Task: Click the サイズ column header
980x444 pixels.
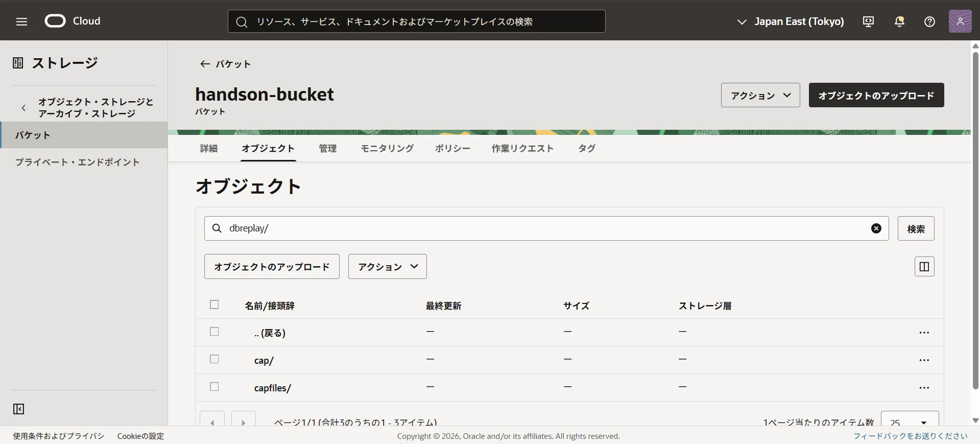Action: (x=577, y=306)
